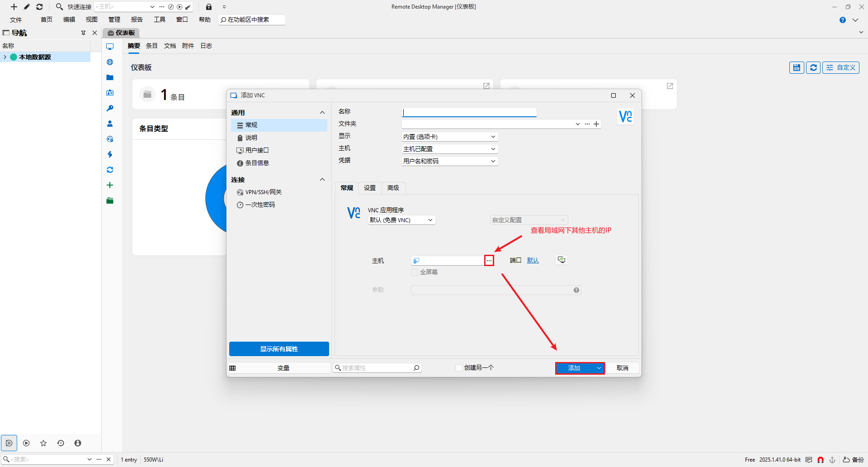Click the 添加 button to confirm
The image size is (868, 467).
click(x=574, y=368)
